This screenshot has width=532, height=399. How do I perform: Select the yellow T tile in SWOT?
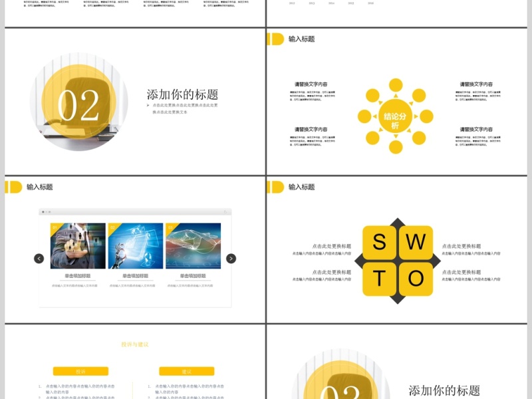point(380,278)
